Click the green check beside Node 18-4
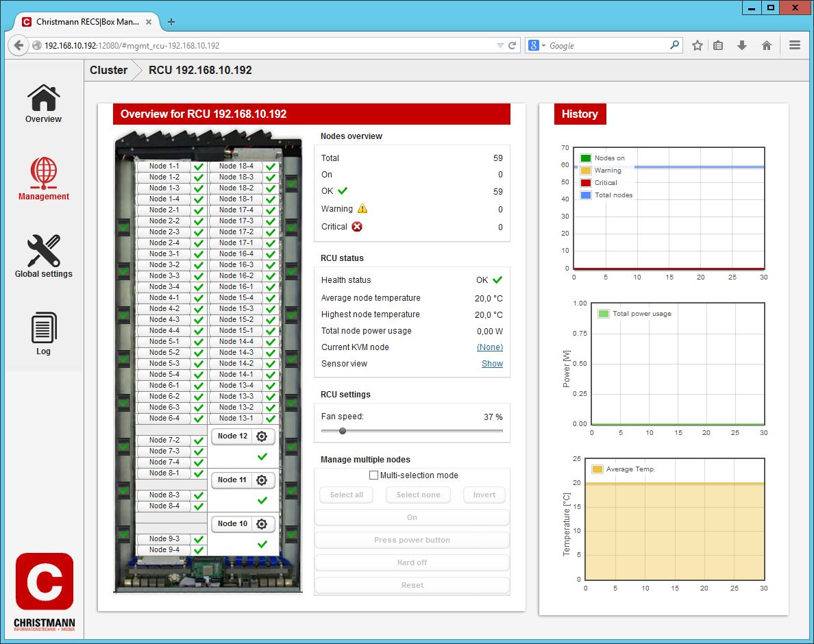Screen dimensions: 814x644 tap(271, 166)
